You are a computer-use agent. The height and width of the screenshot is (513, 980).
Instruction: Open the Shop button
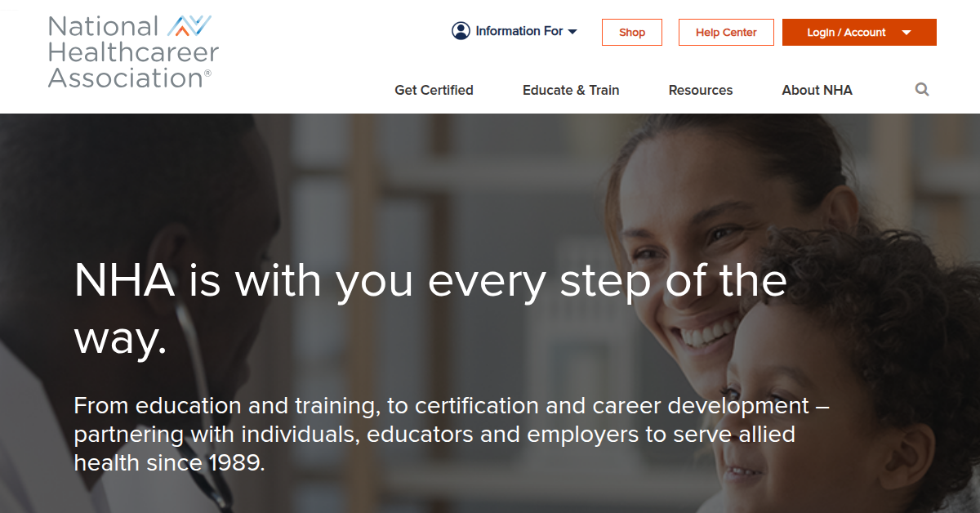(x=632, y=33)
